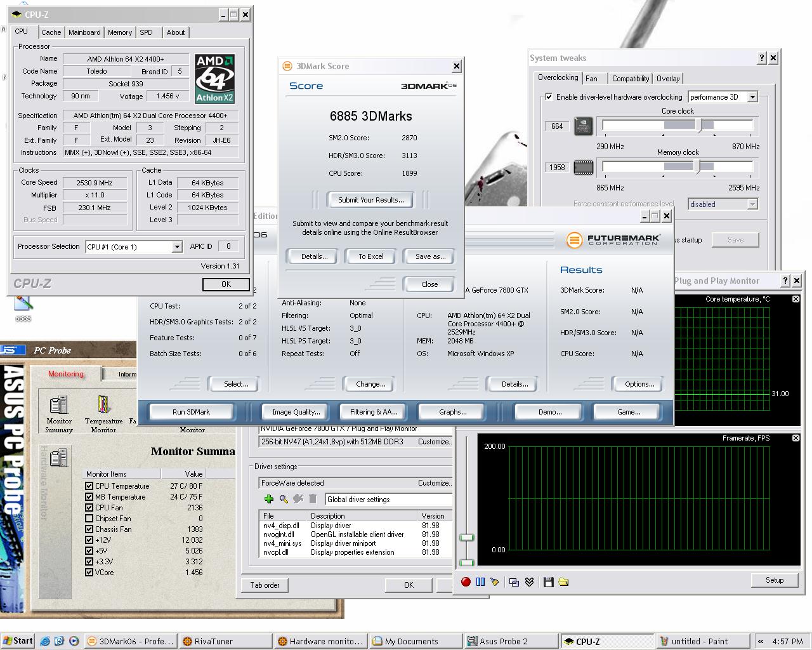Click the help question mark in System tweaks
The height and width of the screenshot is (650, 812).
point(762,58)
